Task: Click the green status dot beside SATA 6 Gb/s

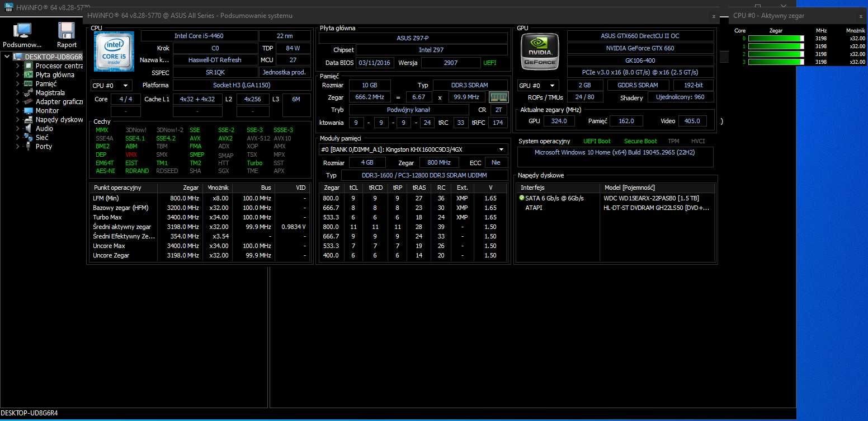Action: pos(522,198)
